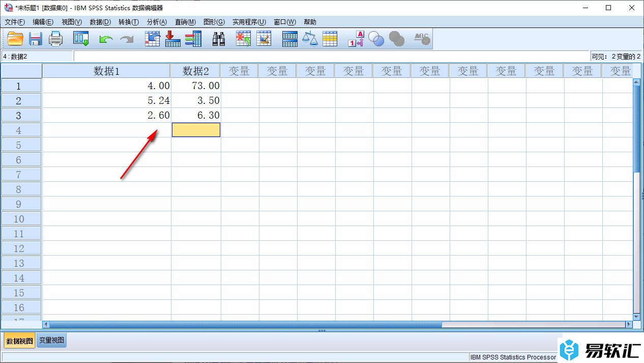Click the SPSS title bar app icon
Viewport: 644px width, 363px height.
coord(8,8)
